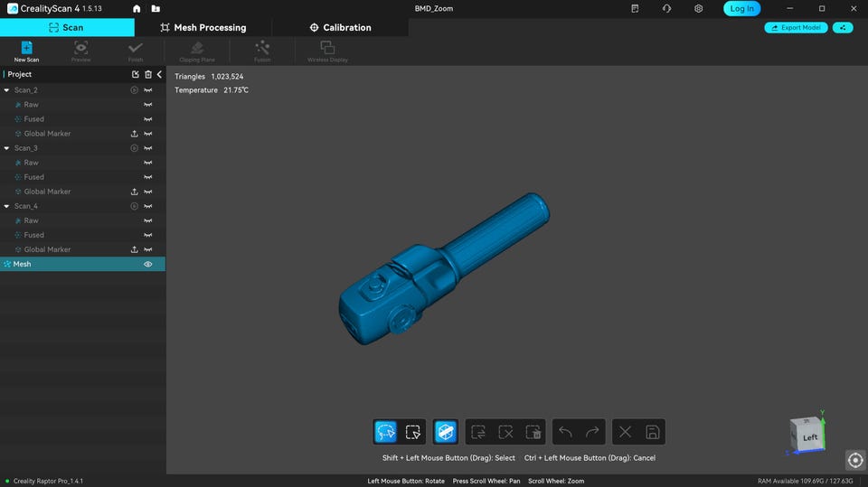Click the Log in button
Screen dimensions: 868x487
coord(741,8)
